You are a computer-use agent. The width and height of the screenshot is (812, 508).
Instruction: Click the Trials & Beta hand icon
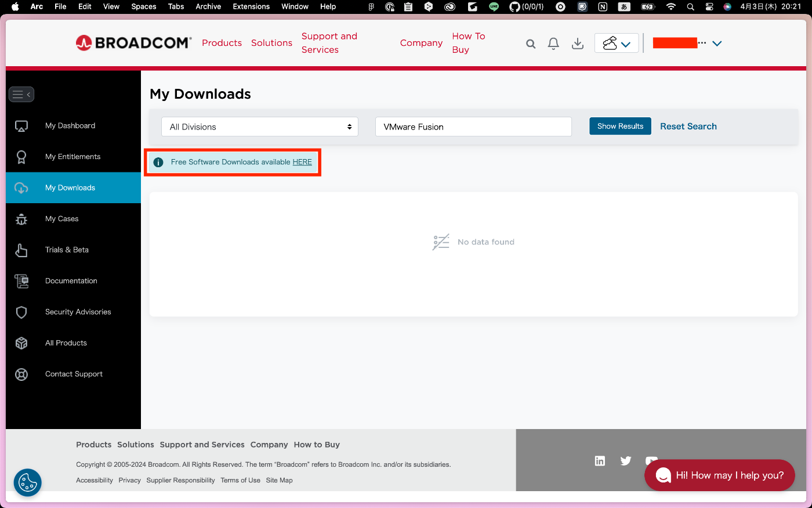(x=21, y=250)
